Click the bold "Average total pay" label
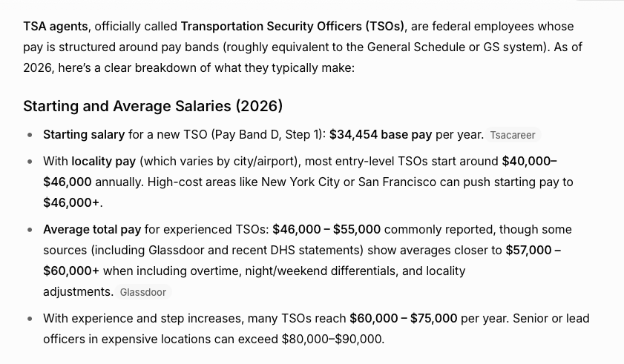The height and width of the screenshot is (364, 624). (x=92, y=229)
